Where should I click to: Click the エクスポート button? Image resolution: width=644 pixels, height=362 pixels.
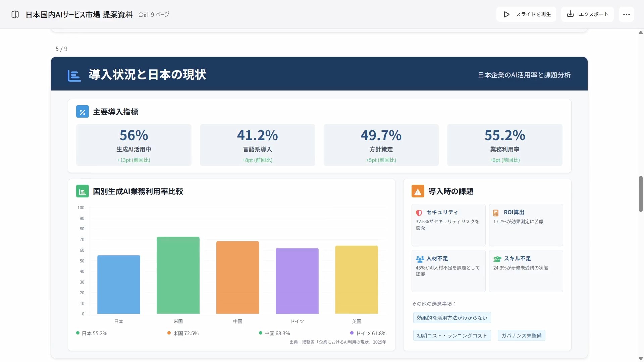pos(587,14)
